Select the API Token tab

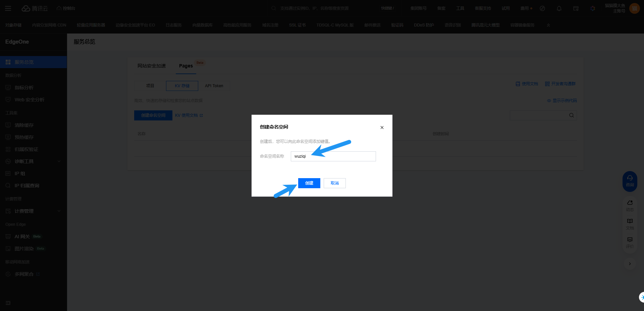point(214,86)
